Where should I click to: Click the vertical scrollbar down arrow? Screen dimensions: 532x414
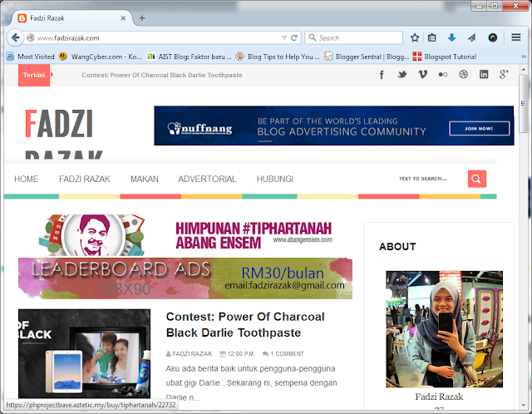(524, 406)
